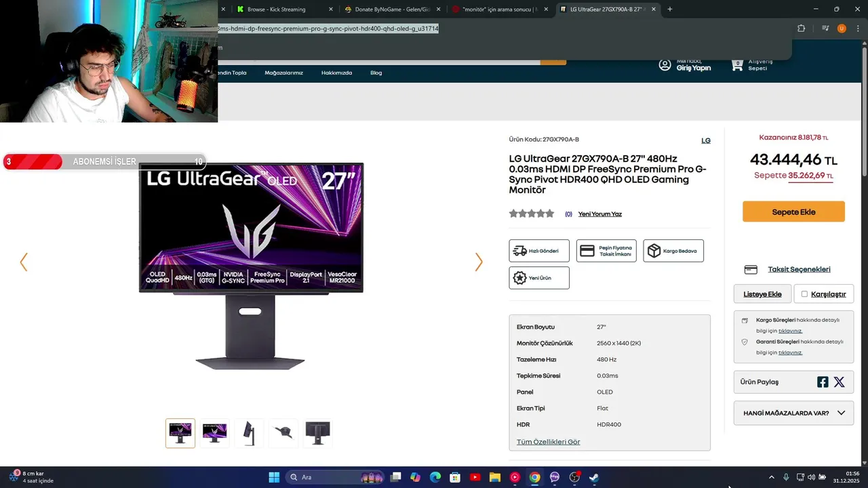
Task: Click the Kargo Bedava box badge
Action: click(x=673, y=251)
